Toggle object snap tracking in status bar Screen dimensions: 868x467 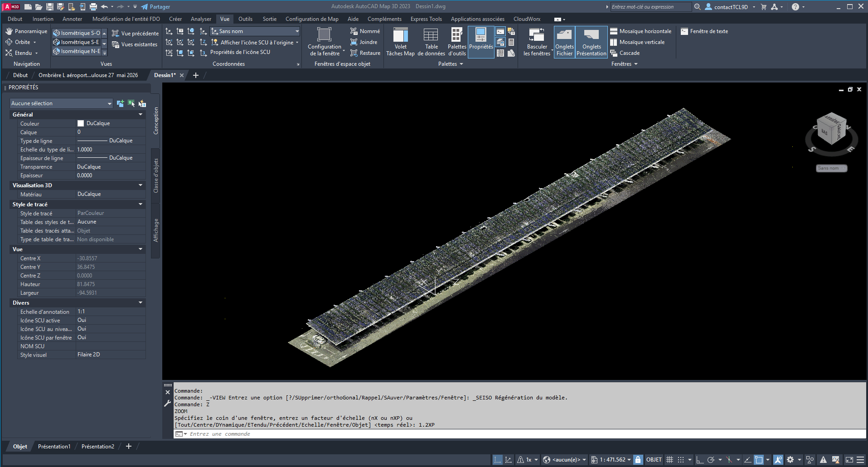pyautogui.click(x=747, y=460)
